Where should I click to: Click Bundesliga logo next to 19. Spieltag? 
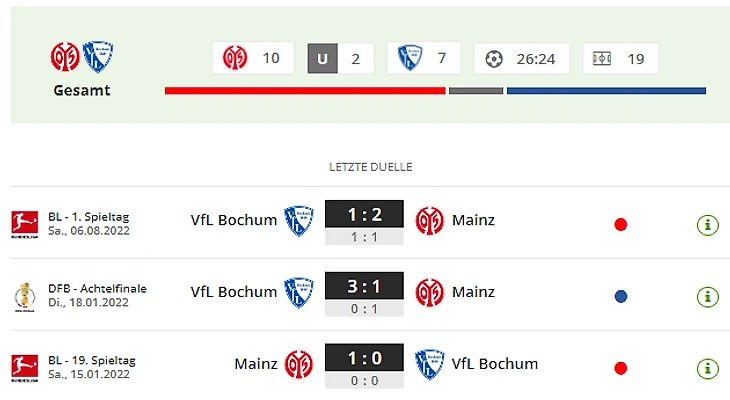point(18,367)
